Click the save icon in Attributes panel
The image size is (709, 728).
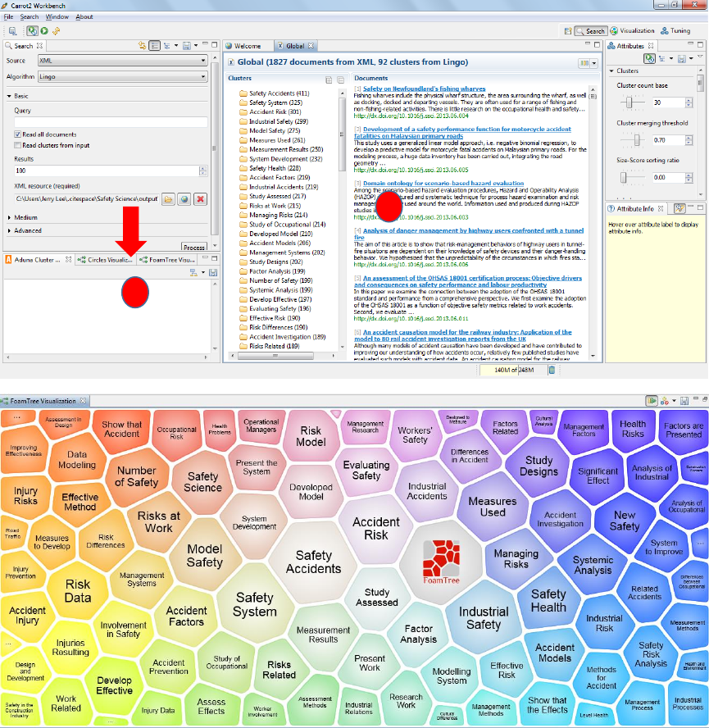pos(682,58)
